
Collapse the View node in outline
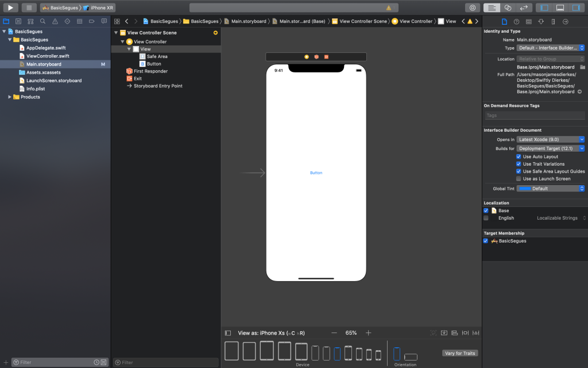tap(129, 49)
